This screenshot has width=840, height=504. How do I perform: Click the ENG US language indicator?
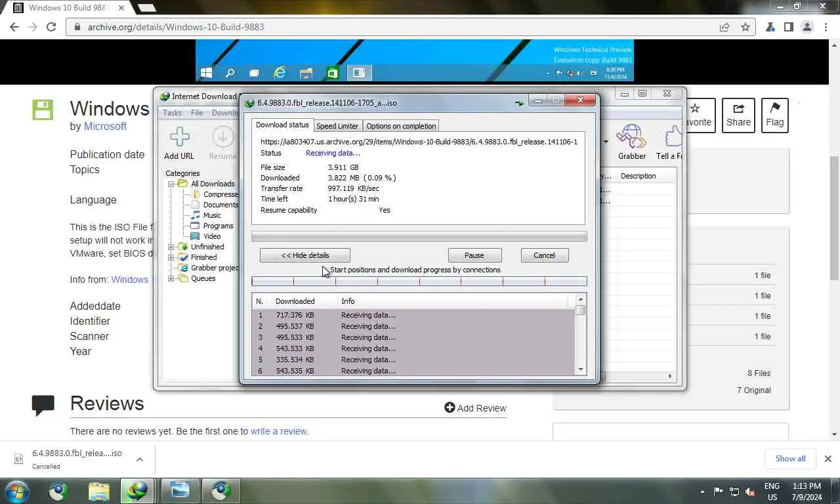click(772, 492)
